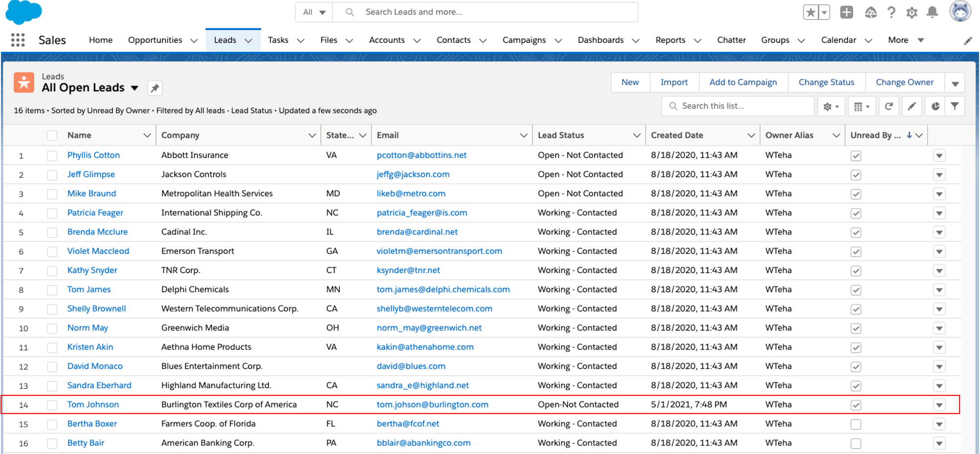Image resolution: width=980 pixels, height=454 pixels.
Task: Select the Jeff Glimpse row checkbox
Action: click(52, 175)
